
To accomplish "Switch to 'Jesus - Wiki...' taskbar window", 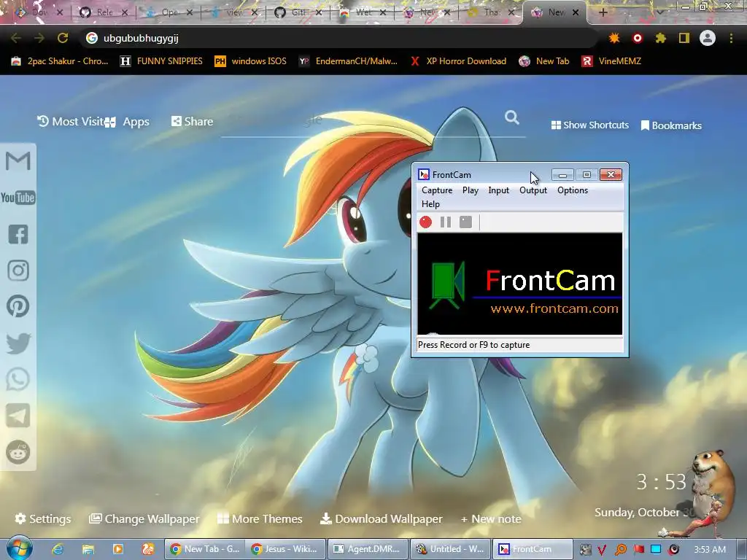I will click(x=286, y=549).
